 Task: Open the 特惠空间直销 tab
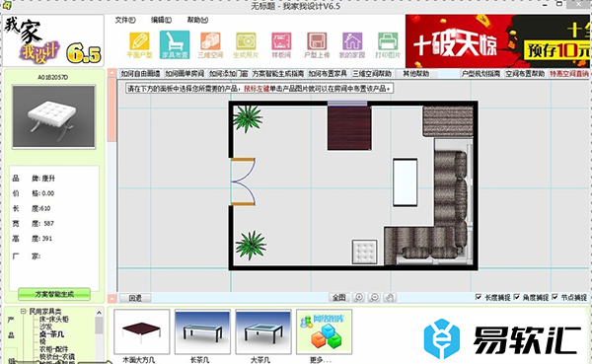pyautogui.click(x=569, y=74)
